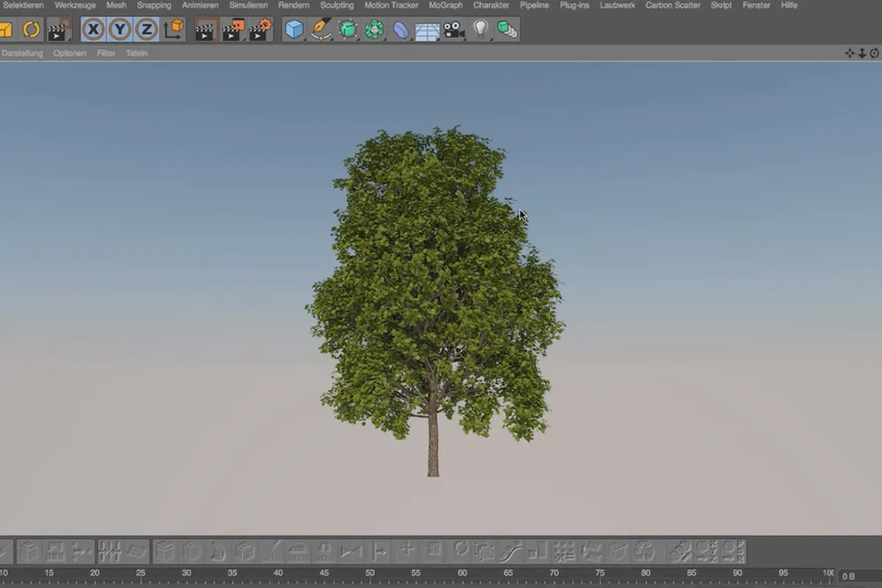This screenshot has height=588, width=882.
Task: Jump to frame 75 on the timeline
Action: coord(600,573)
